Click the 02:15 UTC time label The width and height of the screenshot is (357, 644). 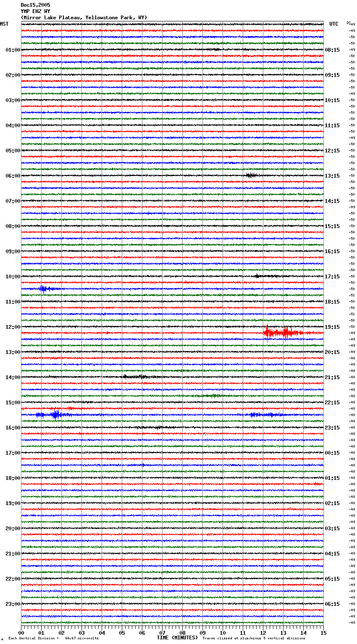[332, 503]
